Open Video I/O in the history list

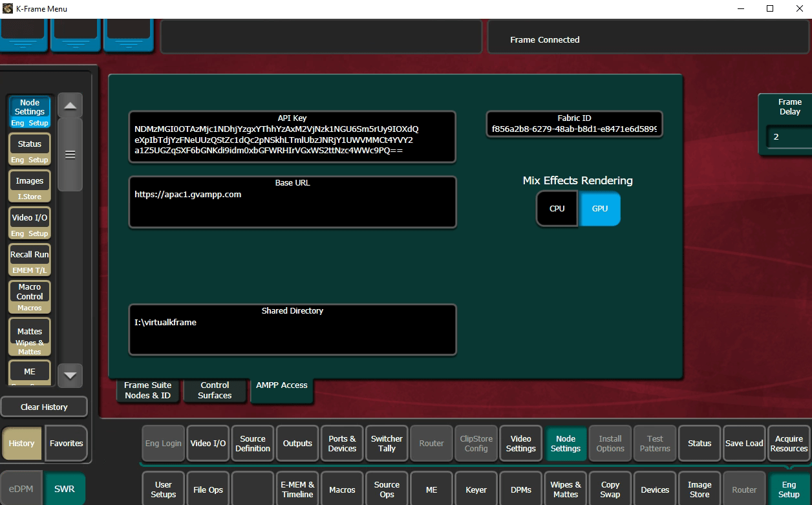30,222
